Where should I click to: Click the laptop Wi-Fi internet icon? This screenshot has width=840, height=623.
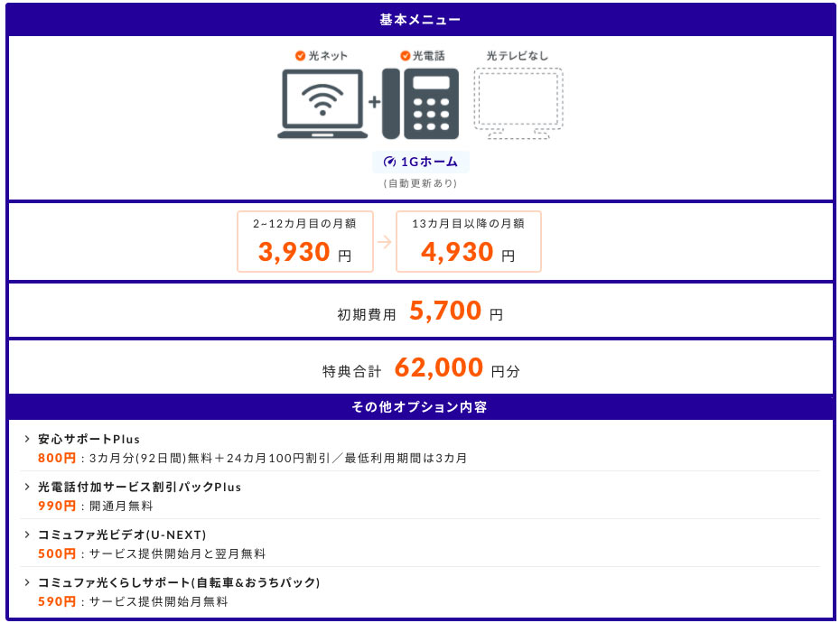coord(322,104)
